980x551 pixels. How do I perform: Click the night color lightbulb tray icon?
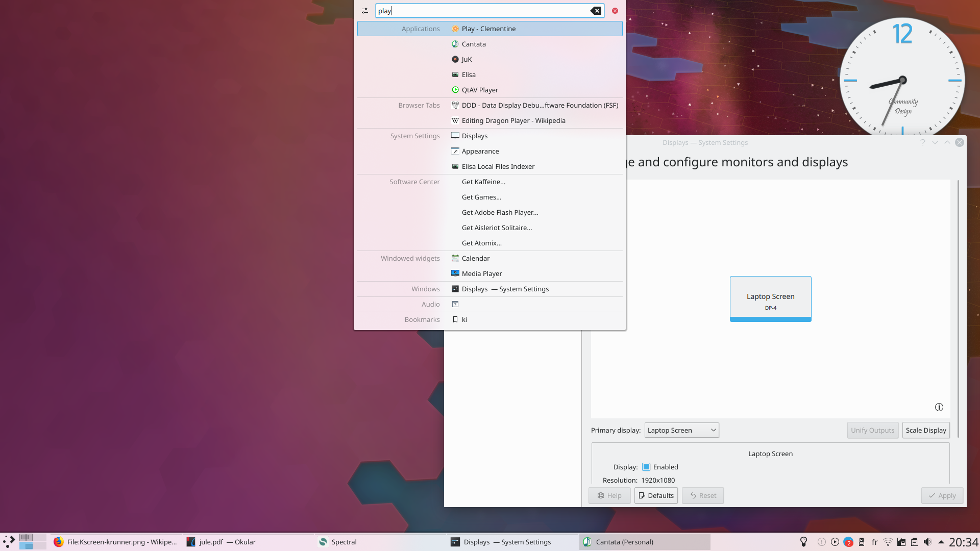tap(804, 542)
